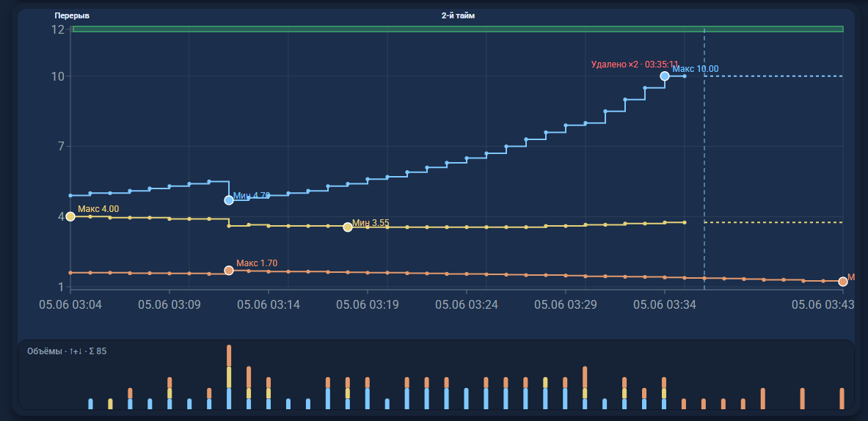
Task: Click the blue 'Макс 10.00' point marker
Action: pos(665,76)
